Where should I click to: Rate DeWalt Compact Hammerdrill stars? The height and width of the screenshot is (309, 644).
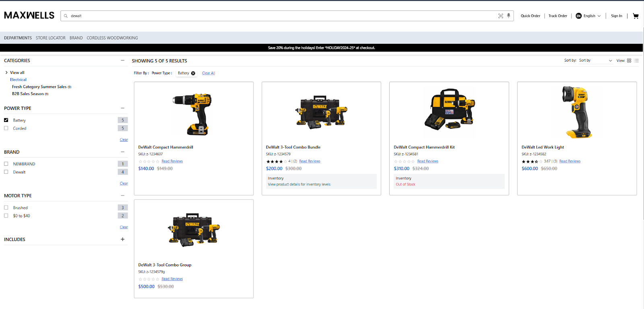pos(149,161)
